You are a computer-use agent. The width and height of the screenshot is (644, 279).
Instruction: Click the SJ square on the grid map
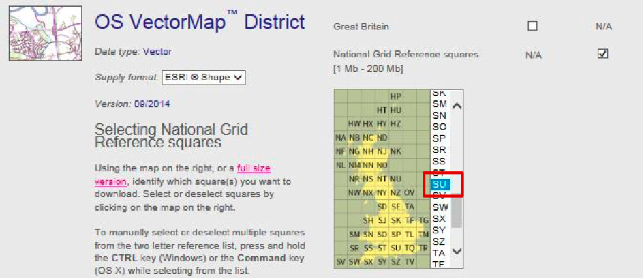(x=382, y=220)
